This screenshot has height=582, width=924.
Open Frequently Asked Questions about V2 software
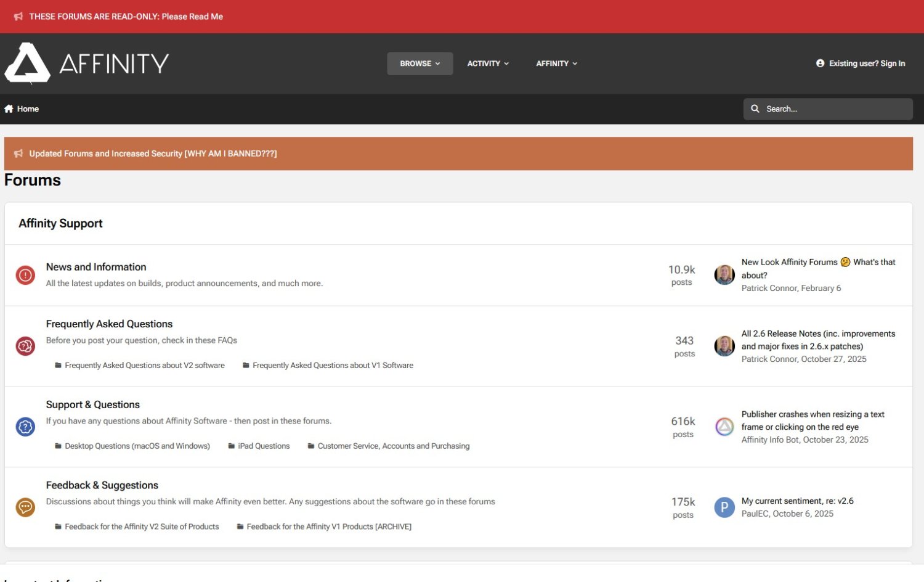(x=145, y=366)
